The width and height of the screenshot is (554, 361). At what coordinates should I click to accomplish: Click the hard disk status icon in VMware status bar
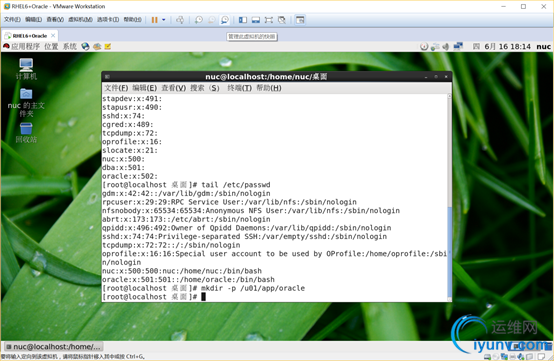coord(488,356)
